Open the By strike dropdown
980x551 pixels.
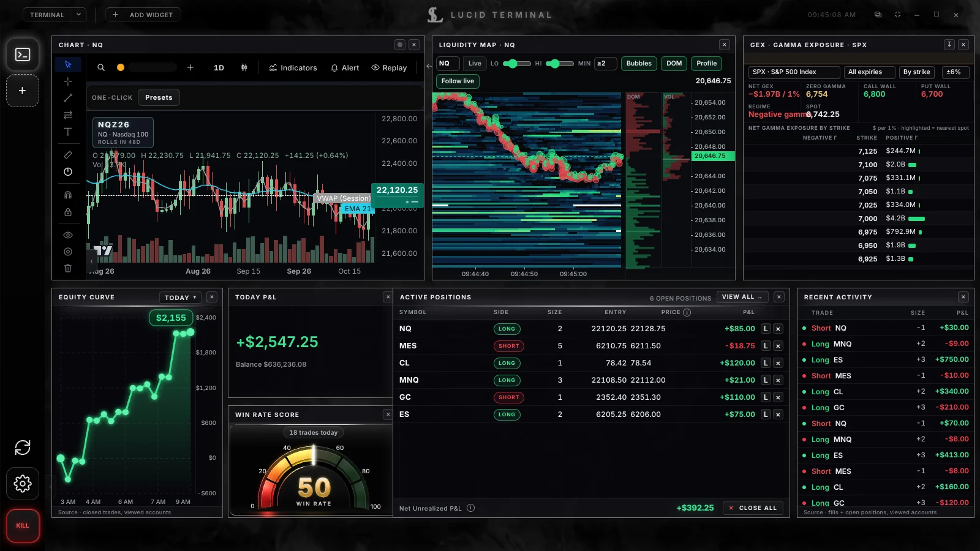(x=917, y=72)
